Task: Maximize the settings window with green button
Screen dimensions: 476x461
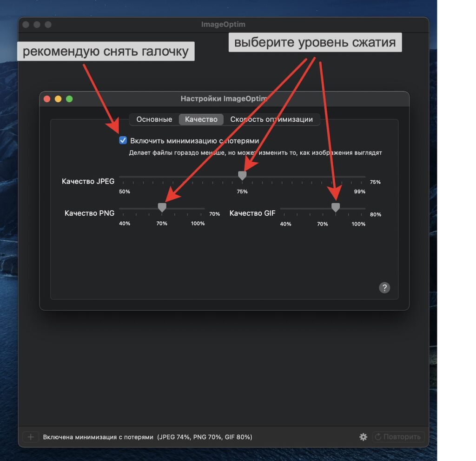Action: 69,99
